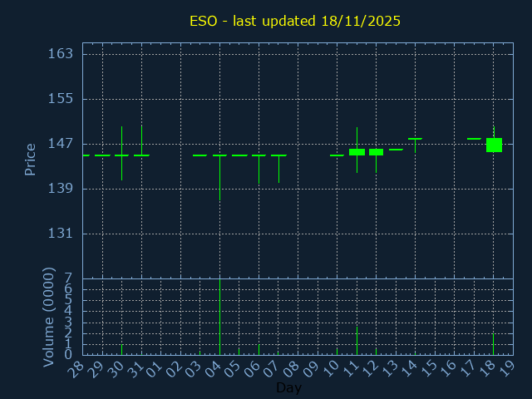This screenshot has height=399, width=532.
Task: Click the Day axis label
Action: pyautogui.click(x=288, y=388)
